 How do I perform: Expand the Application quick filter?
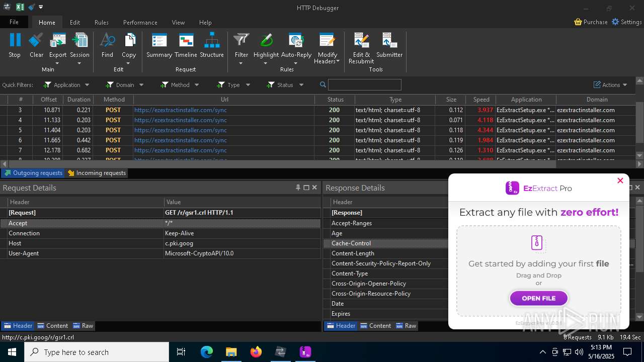click(x=87, y=85)
